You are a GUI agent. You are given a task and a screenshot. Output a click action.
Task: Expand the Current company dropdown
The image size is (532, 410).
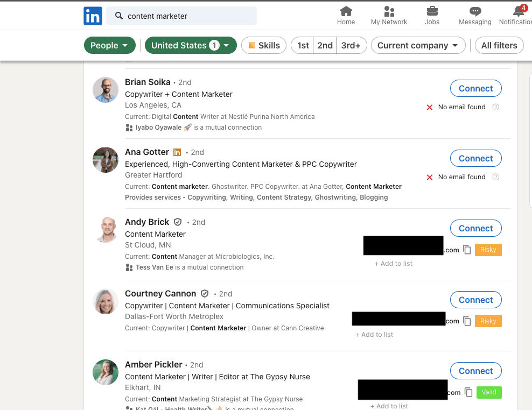[418, 45]
